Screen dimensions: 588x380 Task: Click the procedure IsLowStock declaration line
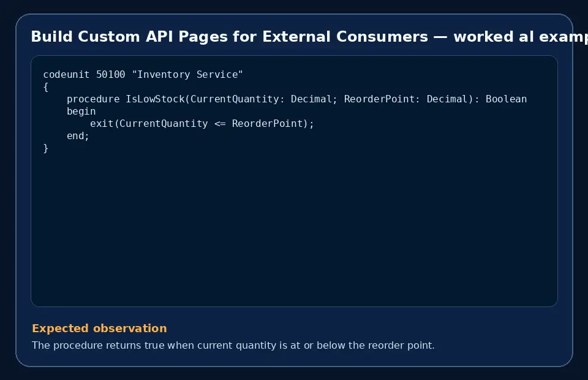pyautogui.click(x=296, y=99)
